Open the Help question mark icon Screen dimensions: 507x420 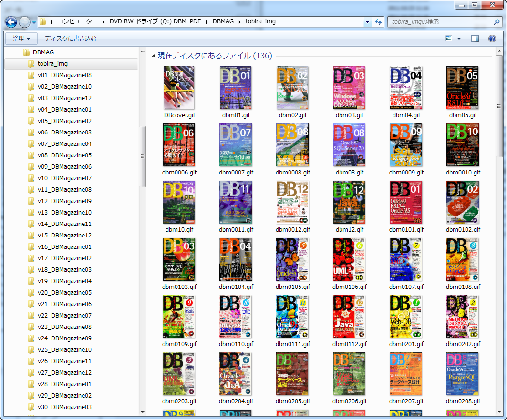492,39
